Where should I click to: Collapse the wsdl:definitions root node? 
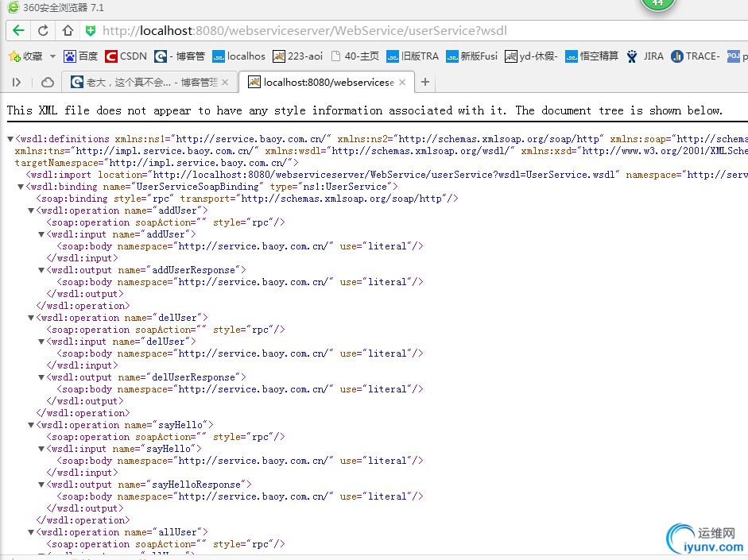(10, 139)
